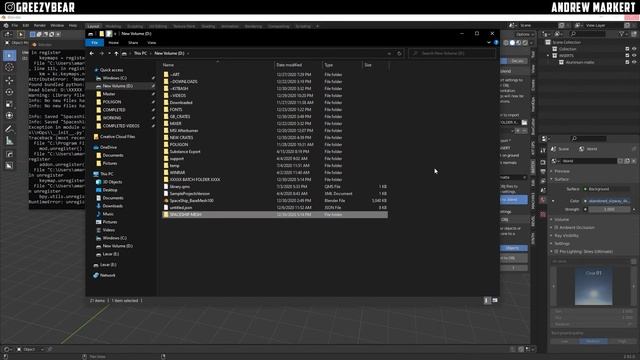Select the Blender Transform tool
Image resolution: width=640 pixels, height=360 pixels.
(x=9, y=116)
